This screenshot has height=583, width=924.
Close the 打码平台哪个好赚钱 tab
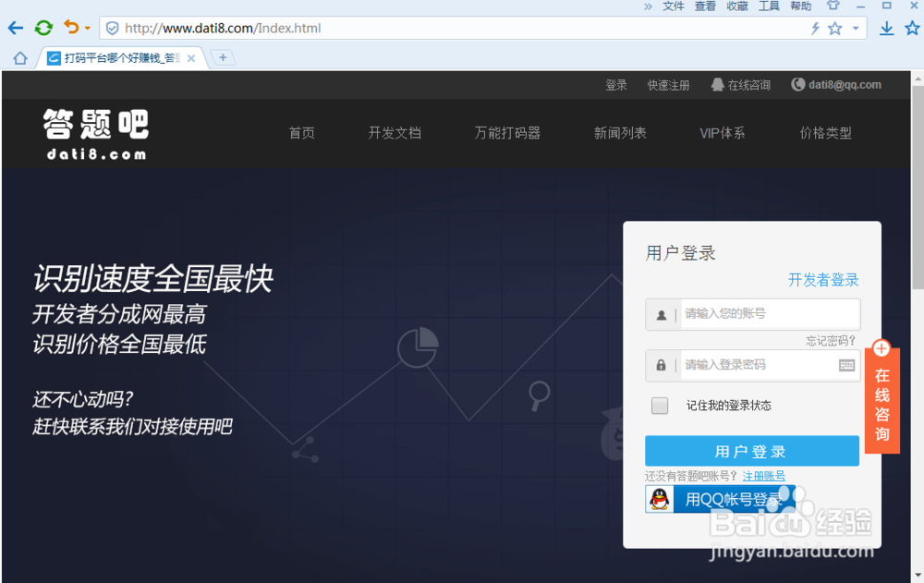(191, 58)
